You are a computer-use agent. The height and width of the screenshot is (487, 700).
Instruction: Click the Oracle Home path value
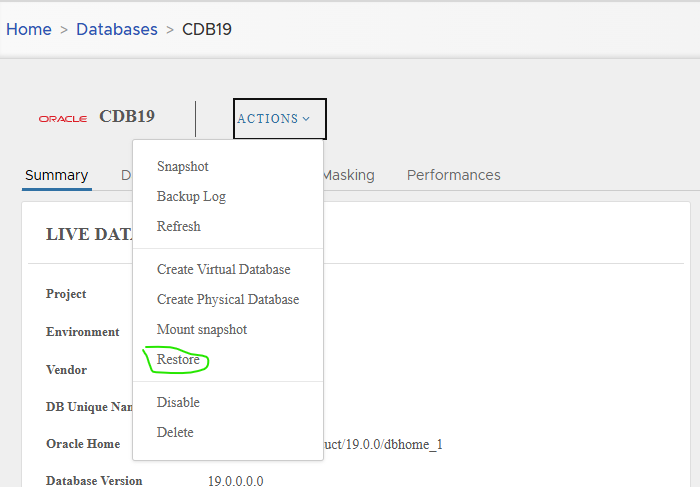tap(380, 444)
